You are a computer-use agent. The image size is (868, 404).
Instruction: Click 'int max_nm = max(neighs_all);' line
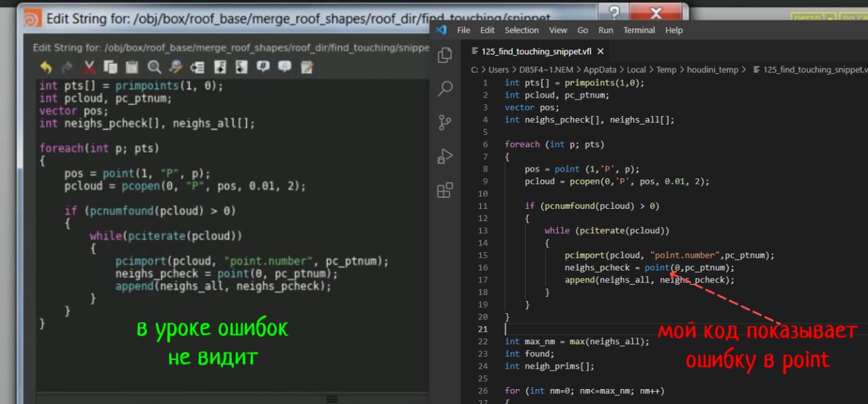[x=576, y=341]
